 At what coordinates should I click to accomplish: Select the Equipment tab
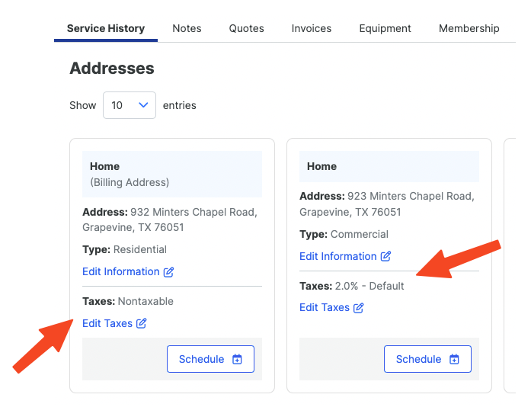tap(385, 28)
